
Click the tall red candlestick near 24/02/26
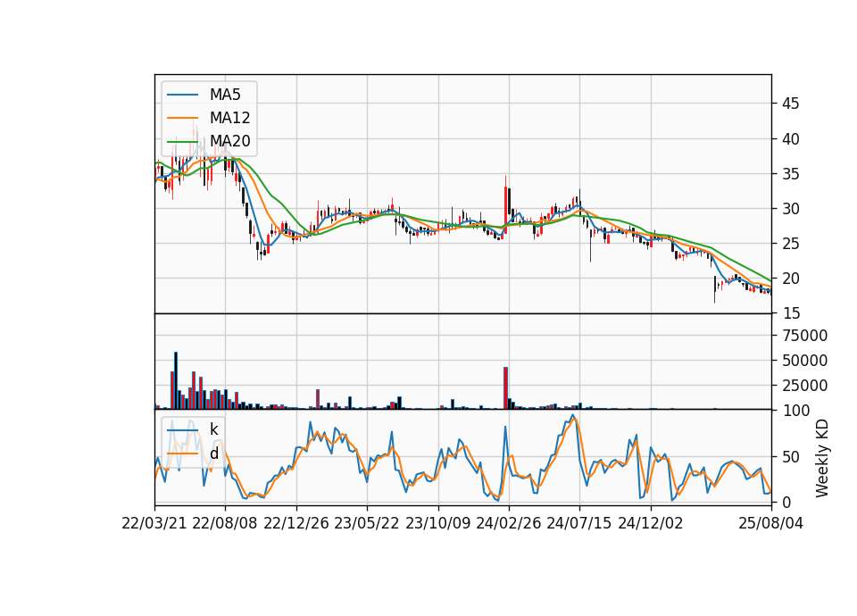click(505, 210)
